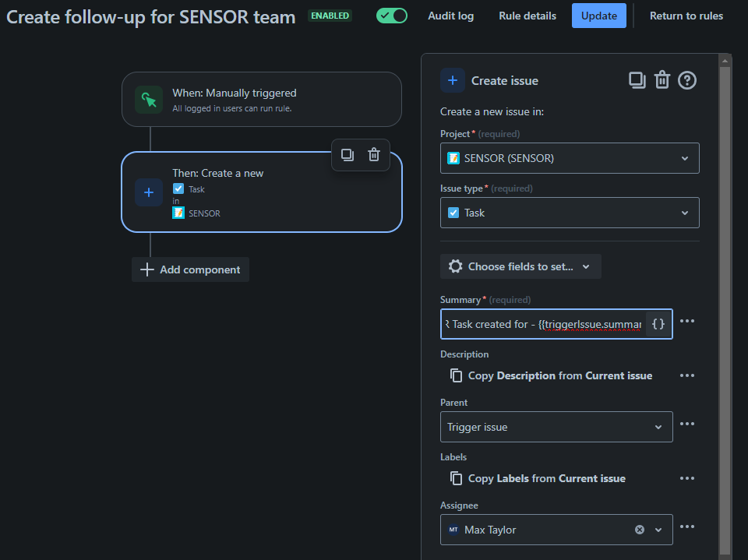Duplicate the Create a new Task component
The image size is (748, 560).
pos(348,154)
